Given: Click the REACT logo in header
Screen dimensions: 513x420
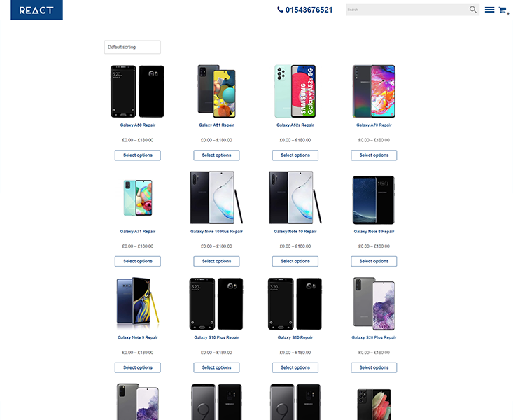Looking at the screenshot, I should pos(36,10).
